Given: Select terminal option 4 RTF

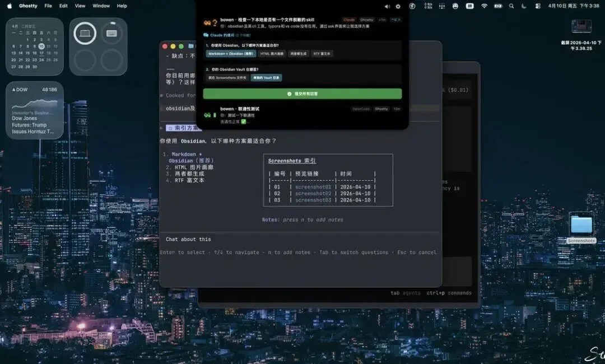Looking at the screenshot, I should pos(185,180).
